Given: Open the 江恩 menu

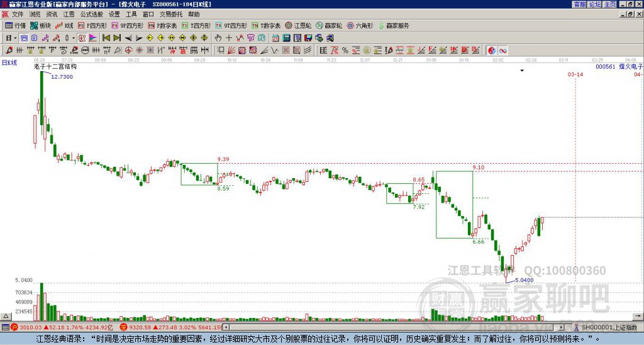Looking at the screenshot, I should click(69, 14).
